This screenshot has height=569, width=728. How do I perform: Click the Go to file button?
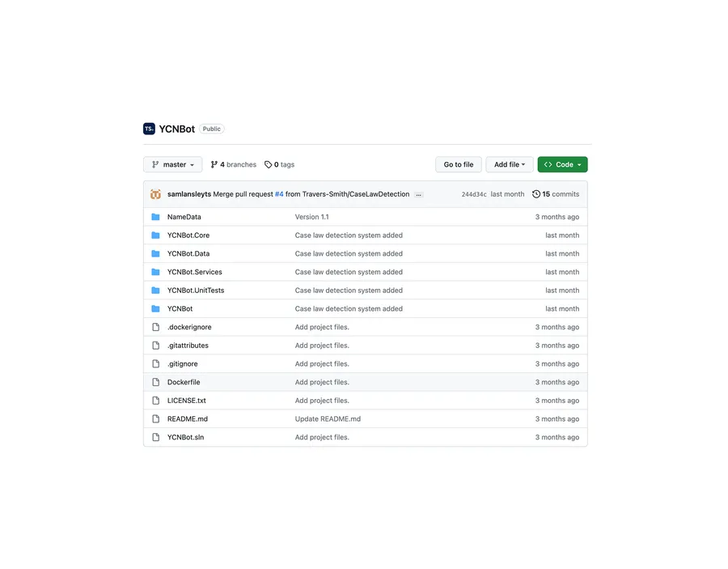pyautogui.click(x=458, y=164)
